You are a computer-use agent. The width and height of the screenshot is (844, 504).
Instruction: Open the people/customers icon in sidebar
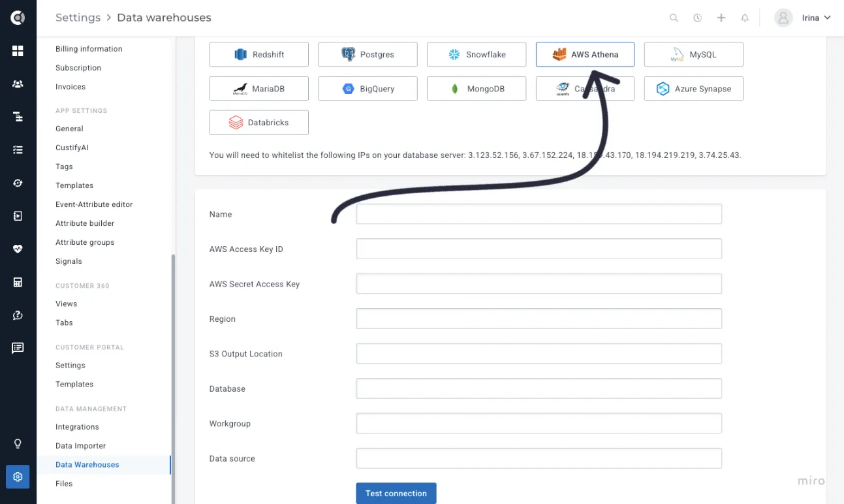click(18, 84)
